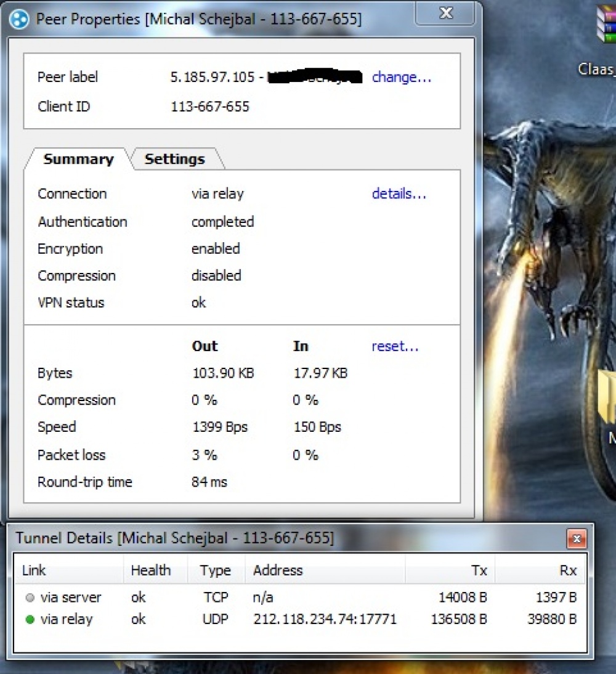Close the Peer Properties window
Screen dimensions: 616x674
coord(446,13)
